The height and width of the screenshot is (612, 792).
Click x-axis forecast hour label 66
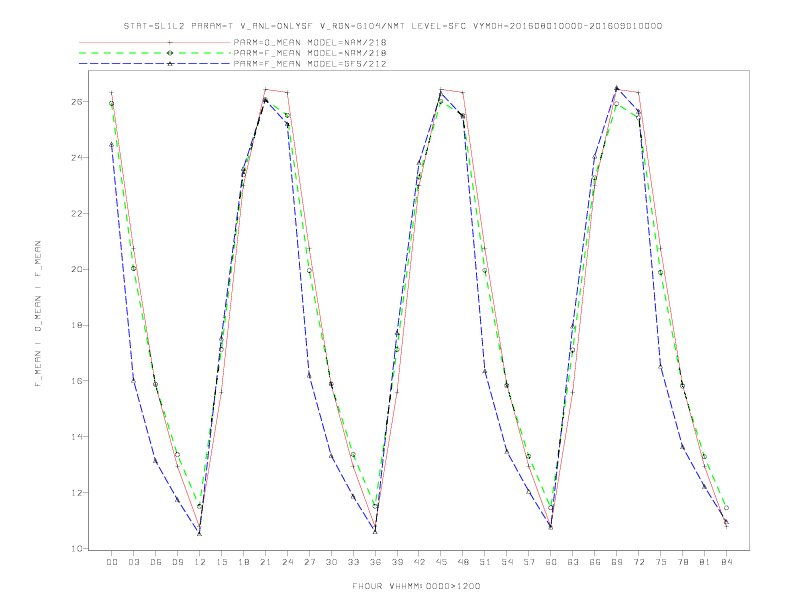click(x=595, y=562)
